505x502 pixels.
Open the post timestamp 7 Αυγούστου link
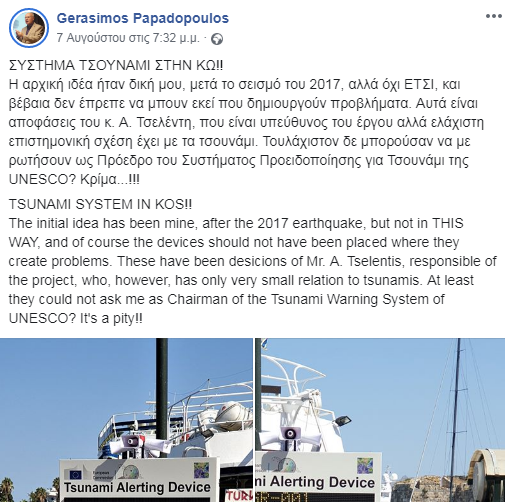[128, 38]
